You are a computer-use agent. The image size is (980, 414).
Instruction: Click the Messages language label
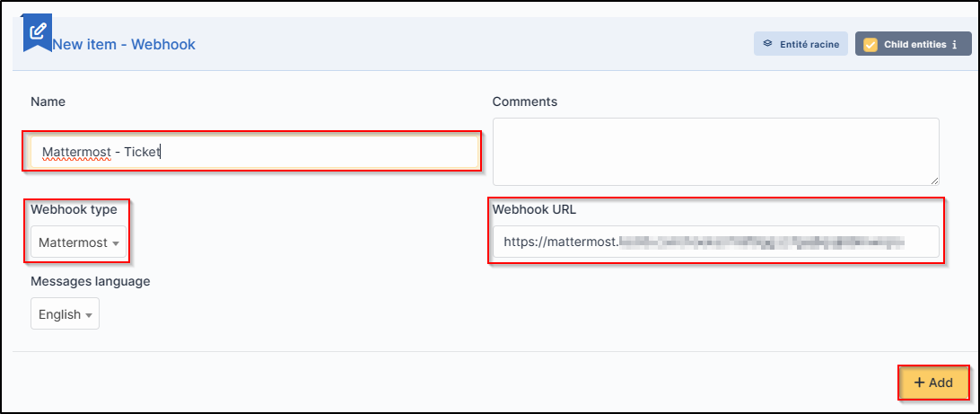90,281
